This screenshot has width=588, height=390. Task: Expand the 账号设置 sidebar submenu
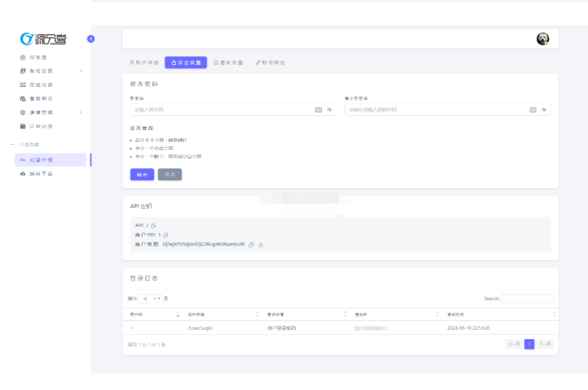(50, 71)
